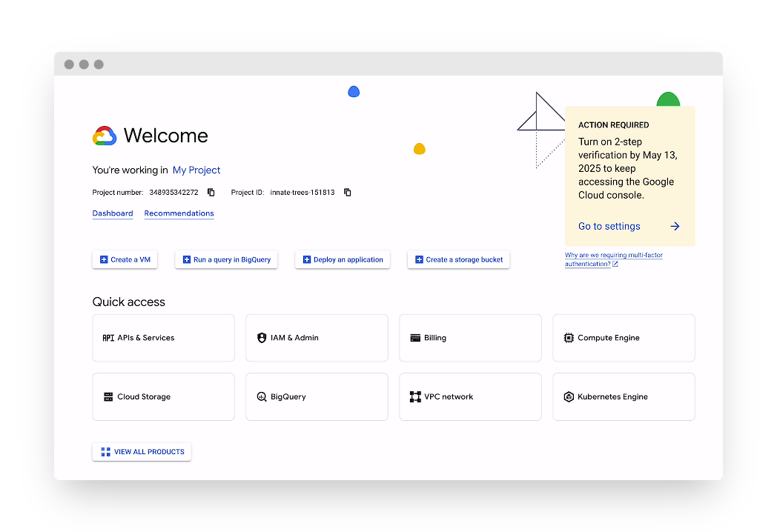The width and height of the screenshot is (777, 532).
Task: Click the hexagon icon in Kubernetes Engine card
Action: tap(569, 396)
